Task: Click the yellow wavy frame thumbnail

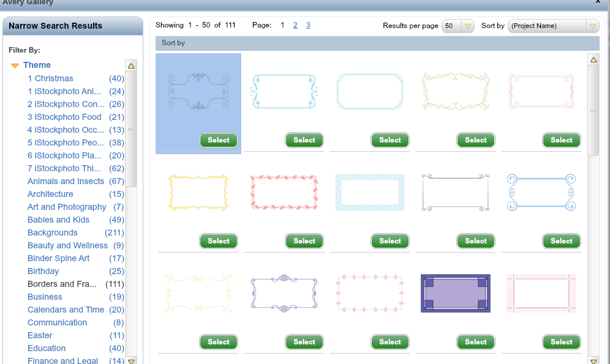Action: [198, 192]
